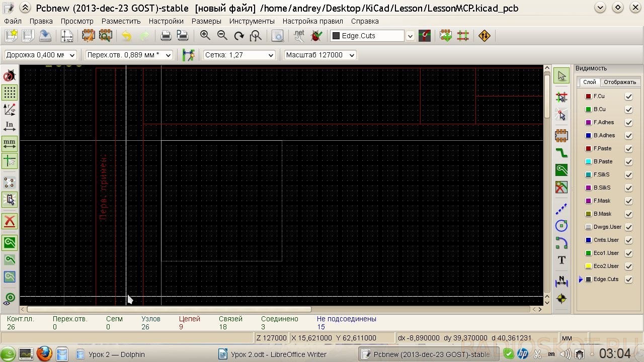Open the Edge.Cuts layer selector dropdown
644x362 pixels.
click(x=372, y=36)
